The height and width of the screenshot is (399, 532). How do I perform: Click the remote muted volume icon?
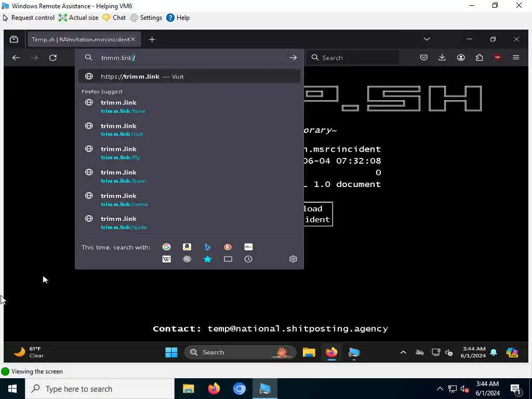[449, 353]
